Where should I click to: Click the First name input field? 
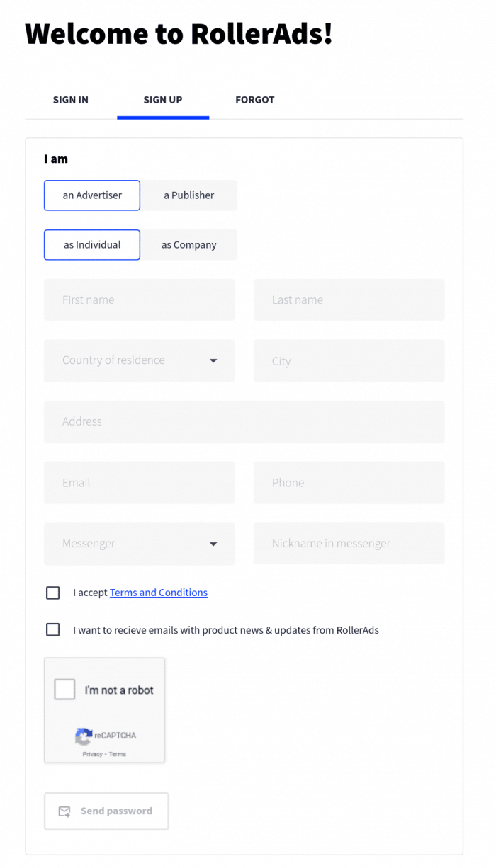coord(139,299)
